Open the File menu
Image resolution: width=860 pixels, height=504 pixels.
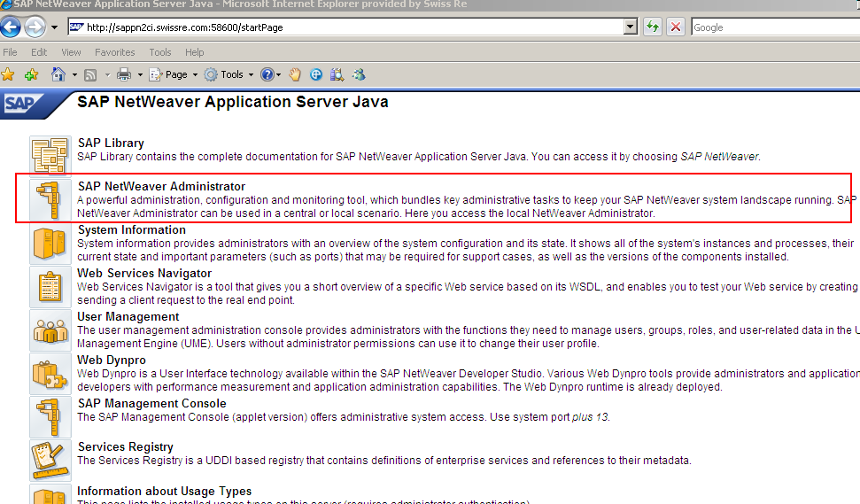10,52
